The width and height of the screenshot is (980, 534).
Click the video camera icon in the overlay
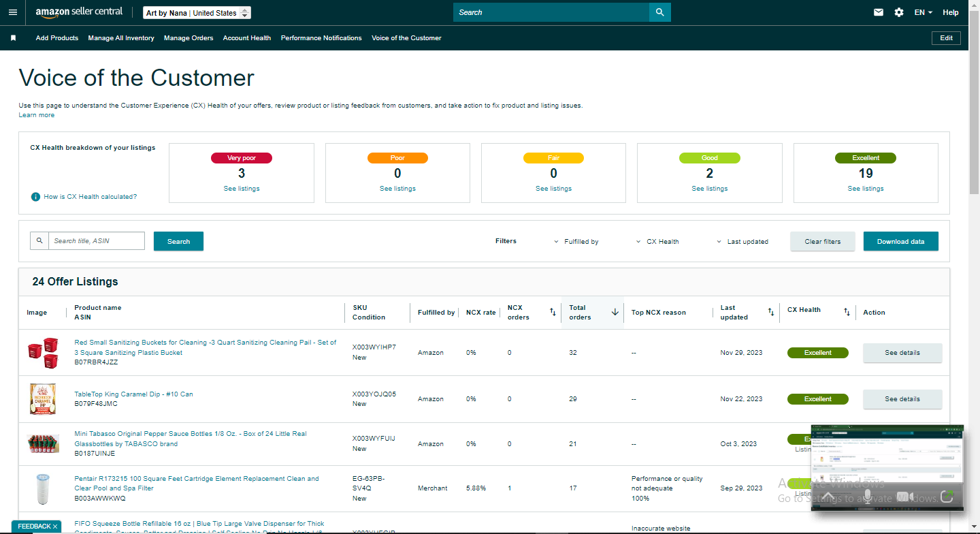click(905, 497)
